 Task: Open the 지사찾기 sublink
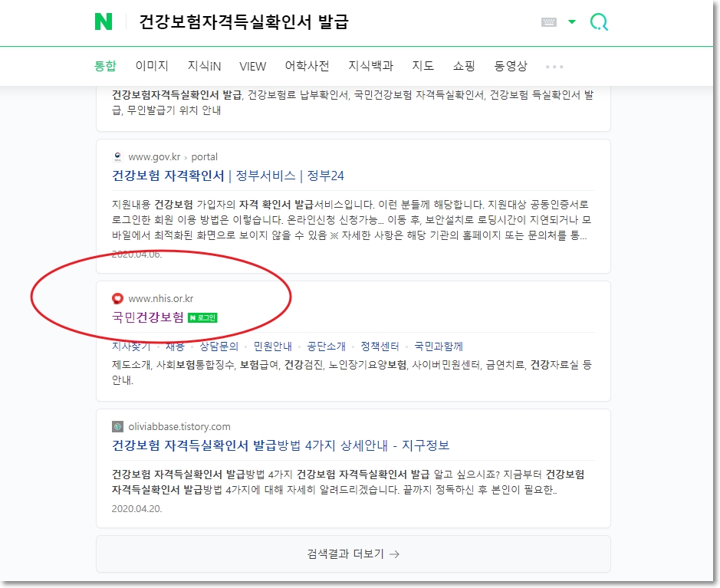point(131,346)
